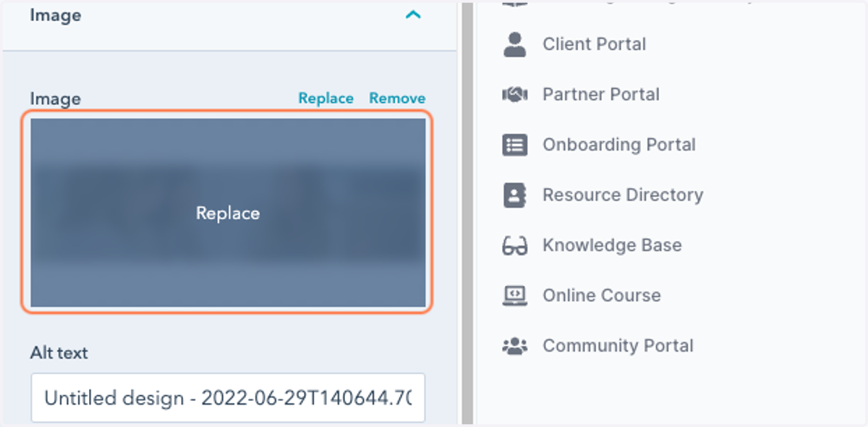Collapse the Image section chevron
Screen dimensions: 868x427
pos(413,14)
